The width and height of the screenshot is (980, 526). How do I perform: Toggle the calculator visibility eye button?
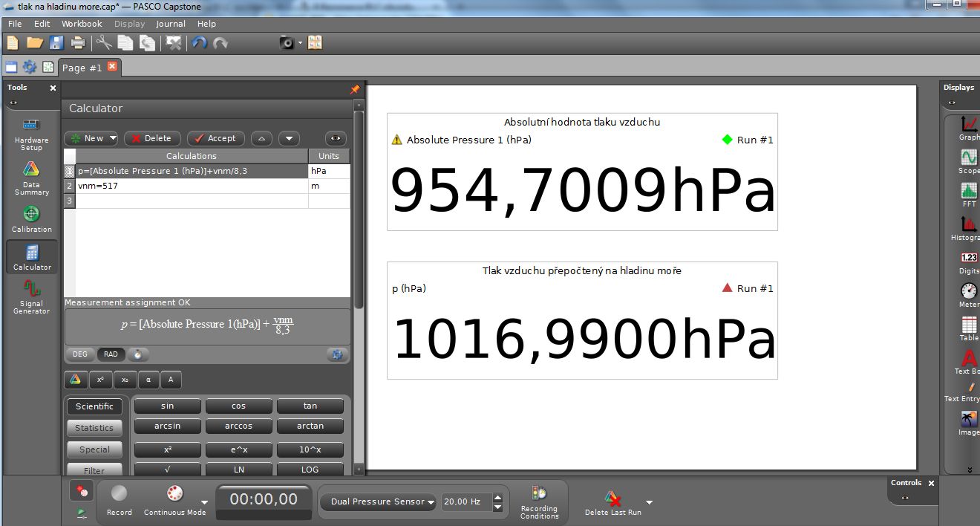pos(336,138)
